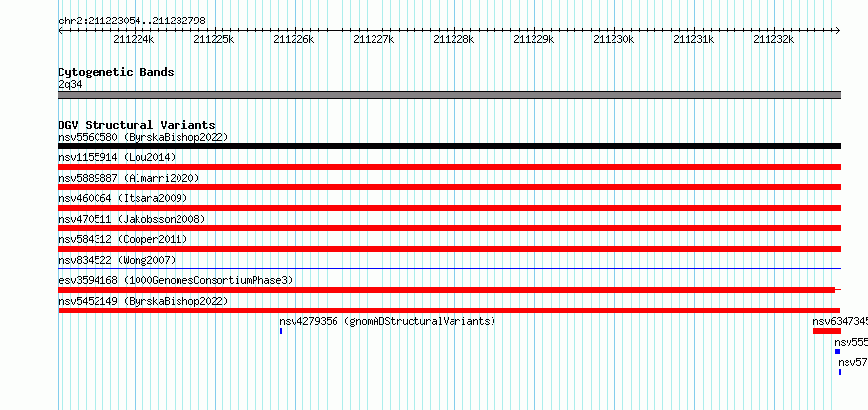Select the red nsv5889887 variant bar

pos(449,187)
